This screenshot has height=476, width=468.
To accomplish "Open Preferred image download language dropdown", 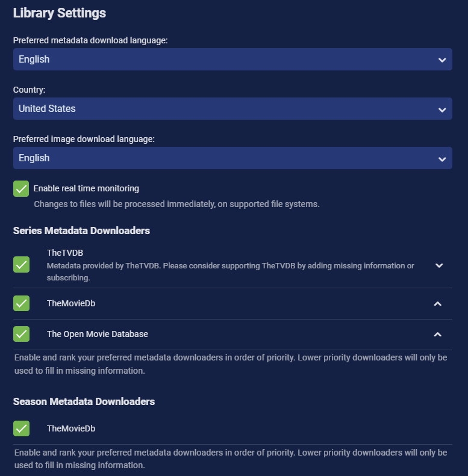I will (232, 158).
